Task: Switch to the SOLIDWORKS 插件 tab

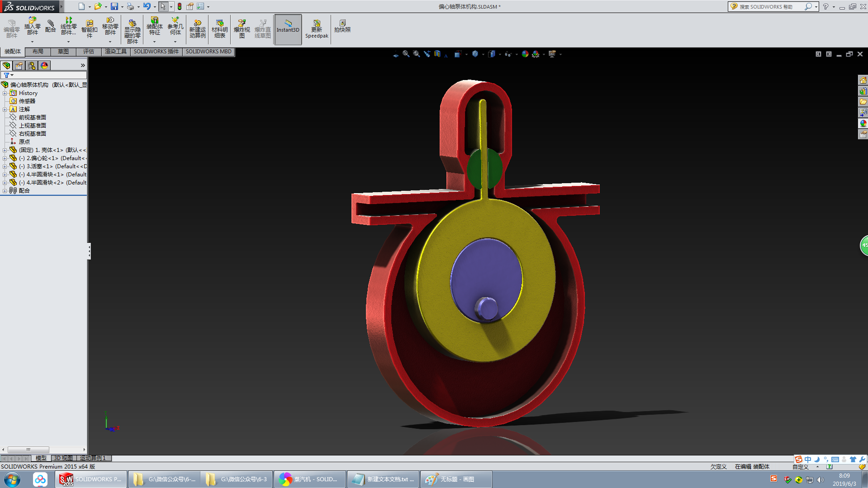Action: click(x=157, y=52)
